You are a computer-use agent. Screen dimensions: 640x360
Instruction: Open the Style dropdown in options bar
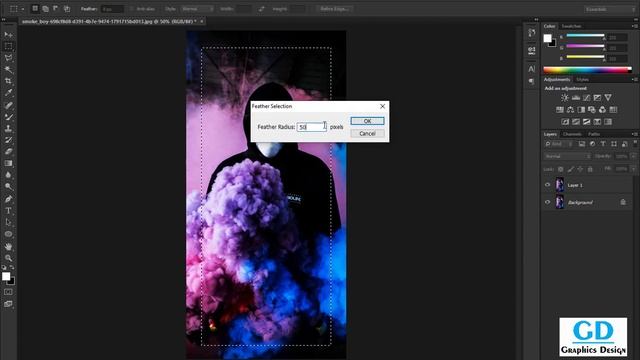point(198,9)
